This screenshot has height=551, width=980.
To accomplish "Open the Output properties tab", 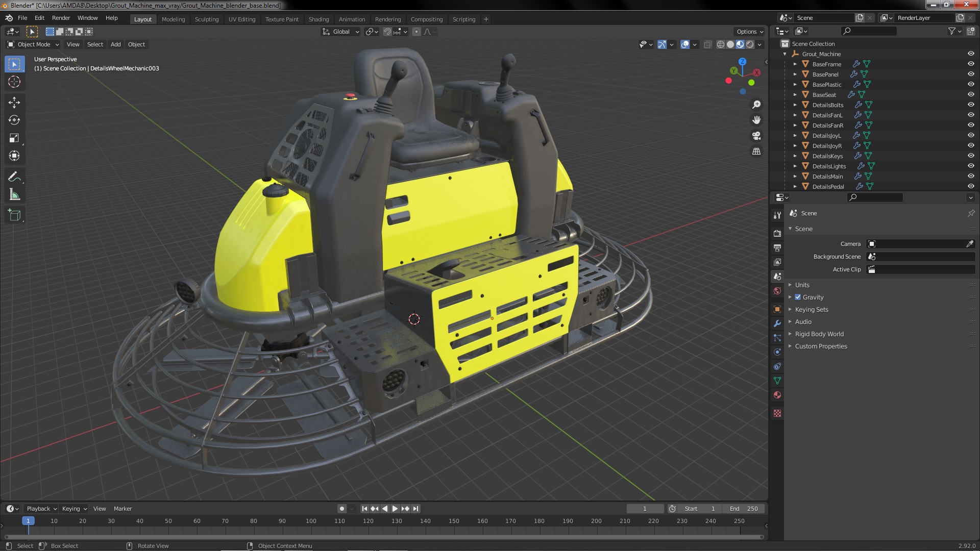I will click(x=777, y=247).
